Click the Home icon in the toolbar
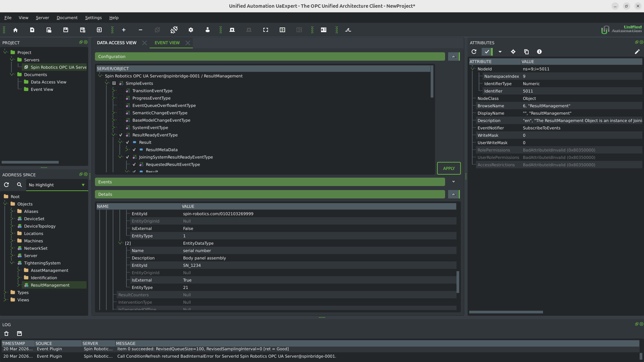 [15, 30]
